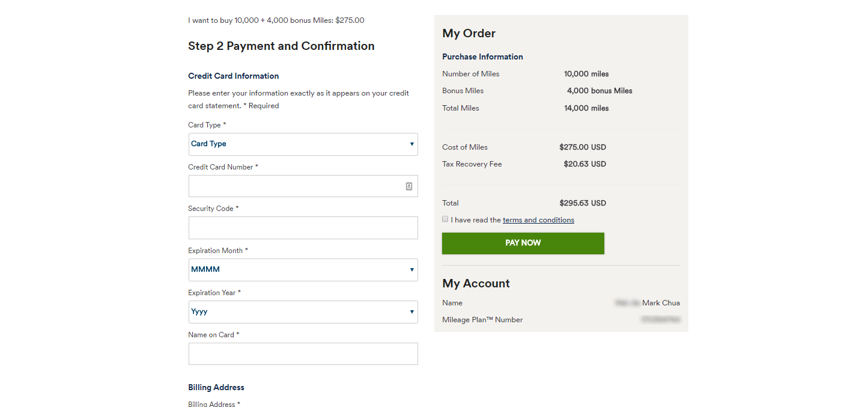
Task: Open the Expiration Year dropdown
Action: tap(303, 312)
